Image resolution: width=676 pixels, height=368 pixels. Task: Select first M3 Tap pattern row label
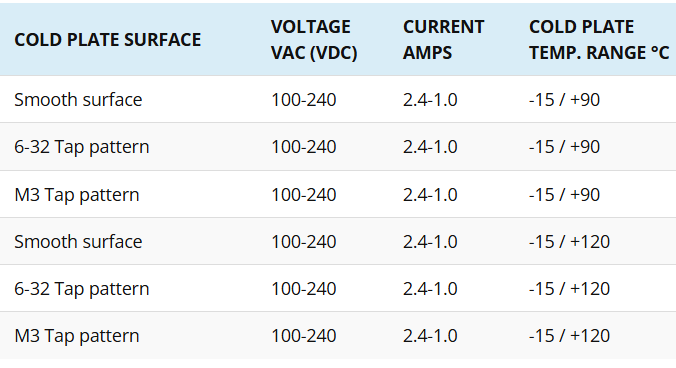pos(77,195)
